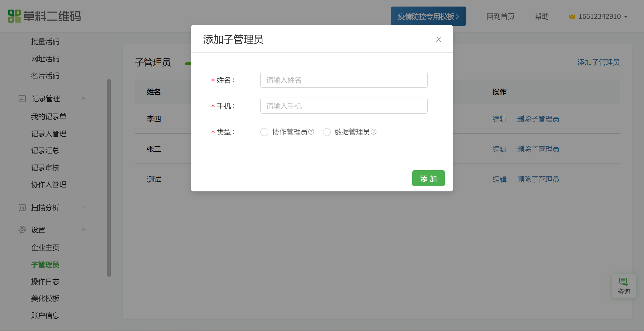
Task: Open 操作日志 page
Action: pos(45,282)
